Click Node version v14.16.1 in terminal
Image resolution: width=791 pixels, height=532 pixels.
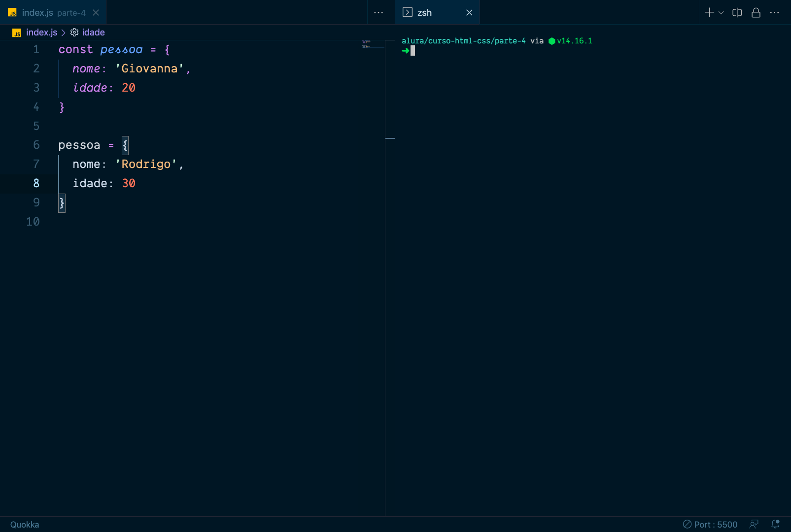575,41
